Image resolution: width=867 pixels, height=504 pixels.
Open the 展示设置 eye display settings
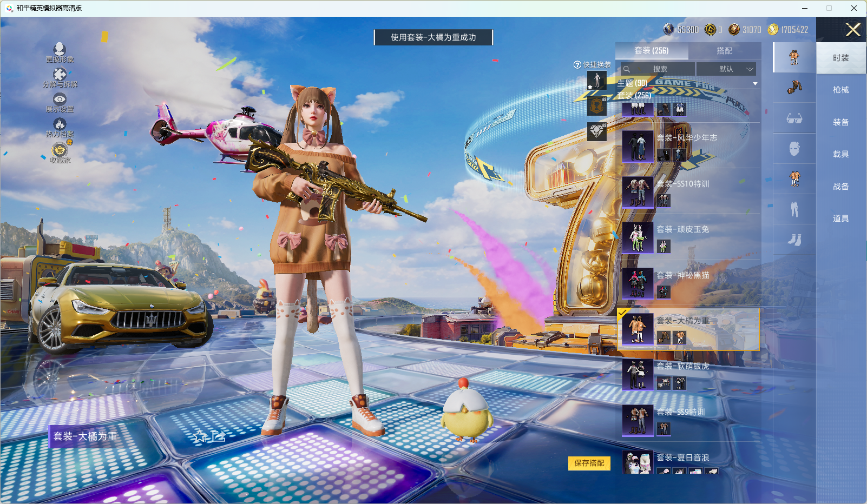tap(60, 99)
